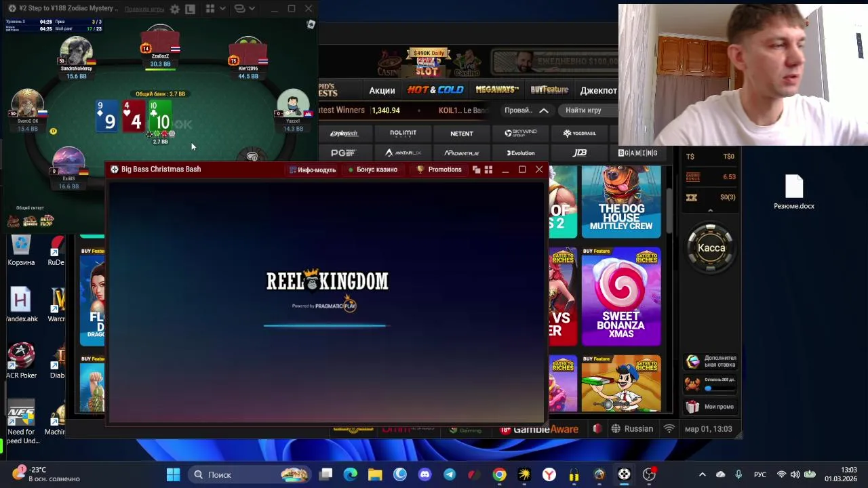Open the Касса cashier chip button
The width and height of the screenshot is (868, 488).
pyautogui.click(x=711, y=248)
